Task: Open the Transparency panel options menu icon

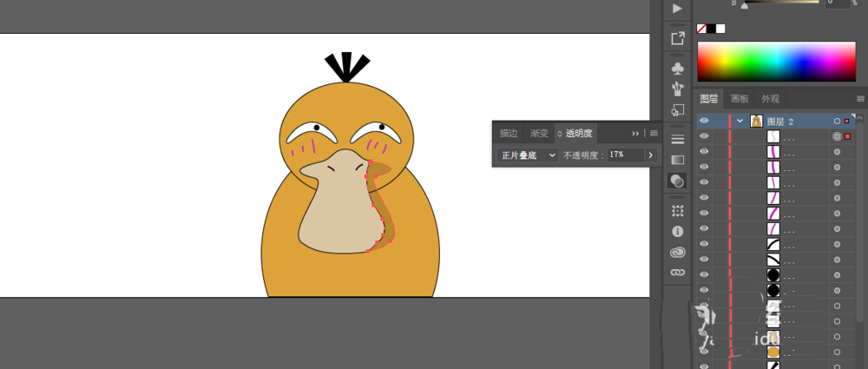Action: pyautogui.click(x=654, y=133)
